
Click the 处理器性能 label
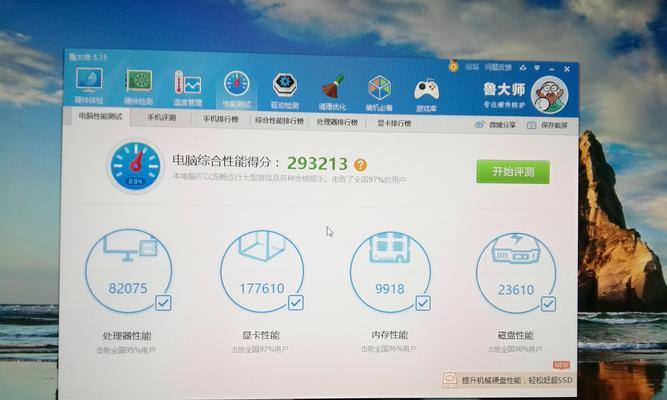pyautogui.click(x=127, y=336)
